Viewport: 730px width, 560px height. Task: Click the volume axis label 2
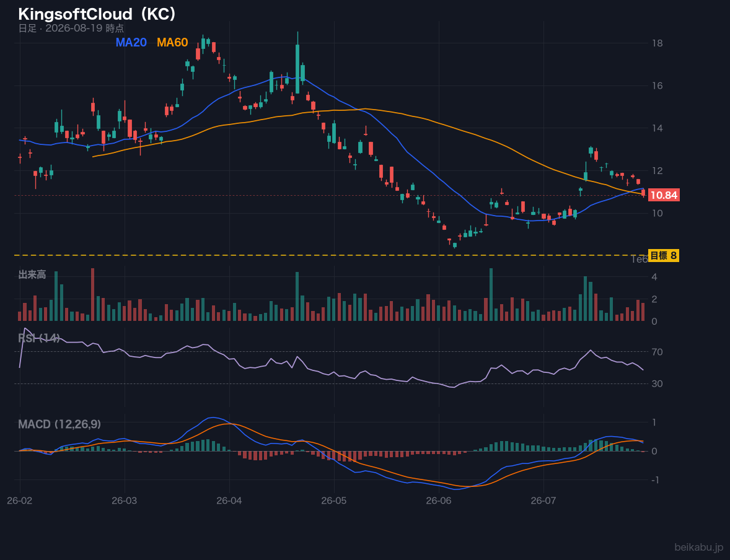point(654,299)
